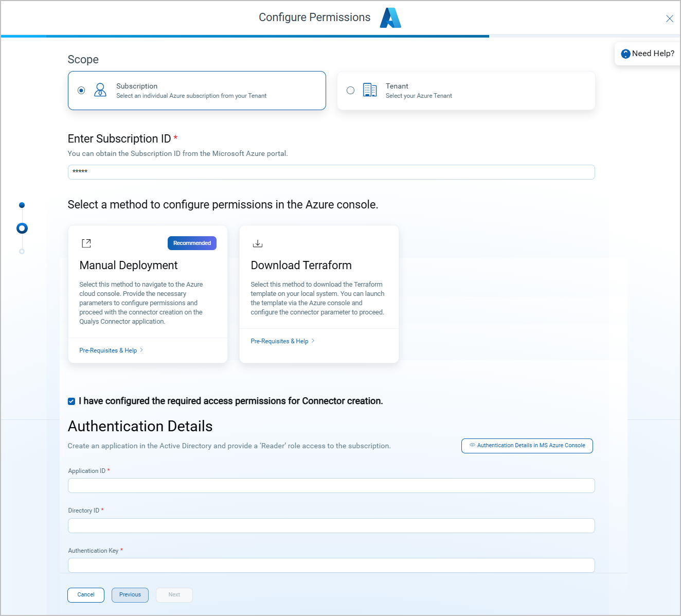Click the blue progress bar under the header

pos(245,36)
